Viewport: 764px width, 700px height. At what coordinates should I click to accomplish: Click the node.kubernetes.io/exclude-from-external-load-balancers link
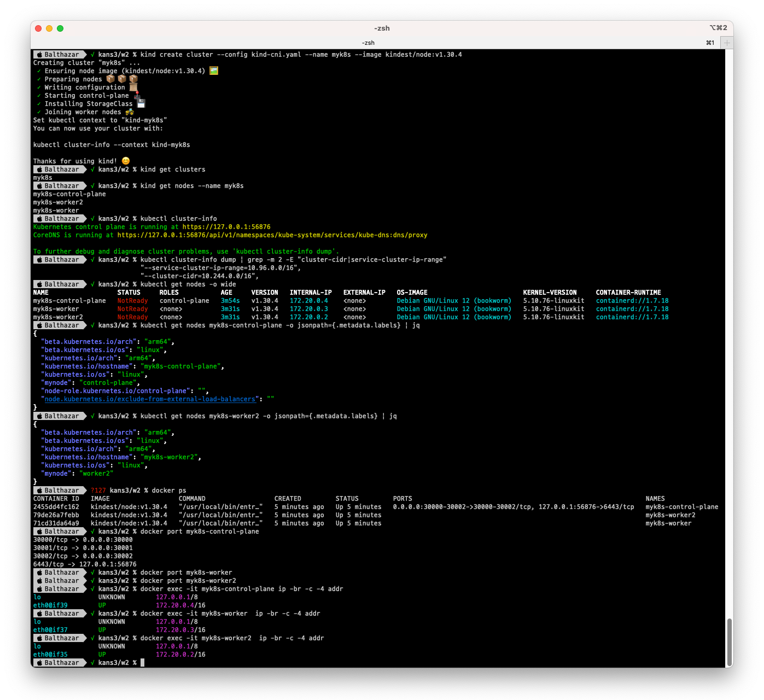click(x=150, y=399)
